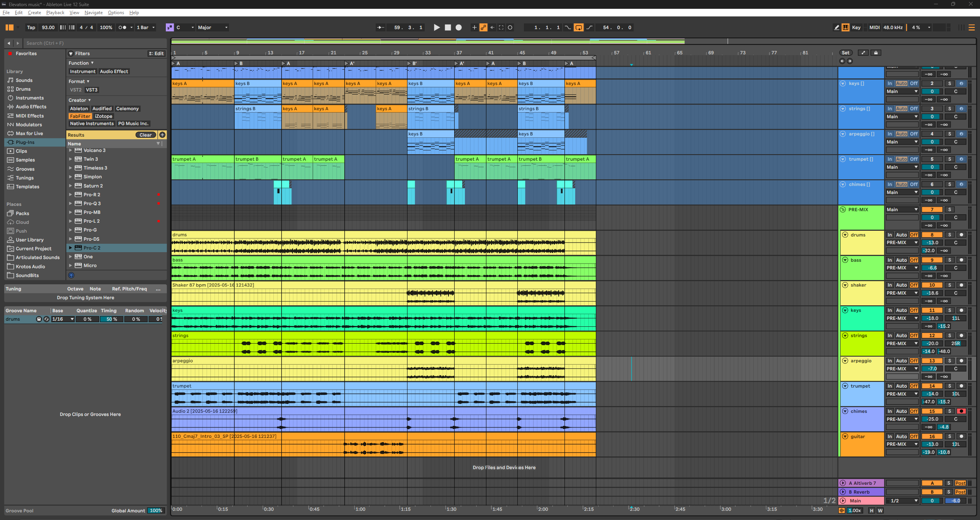
Task: Toggle the computer MIDI keyboard icon
Action: pos(845,28)
